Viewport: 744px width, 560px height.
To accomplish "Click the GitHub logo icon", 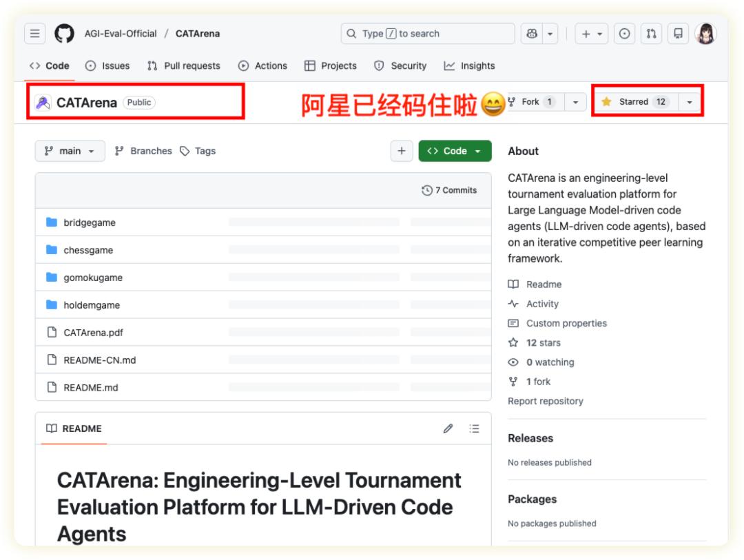I will coord(64,34).
